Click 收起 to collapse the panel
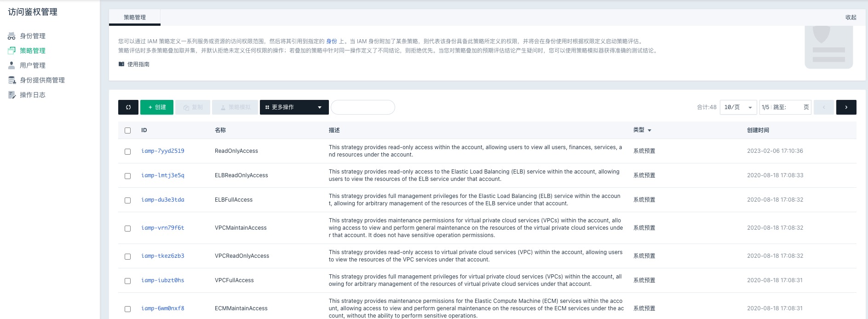868x319 pixels. (x=851, y=17)
